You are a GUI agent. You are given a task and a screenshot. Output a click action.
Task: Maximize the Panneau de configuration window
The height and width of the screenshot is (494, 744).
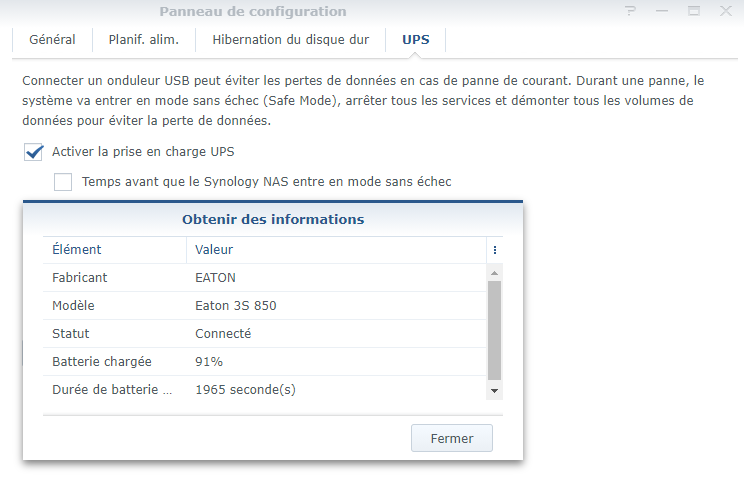click(x=693, y=12)
